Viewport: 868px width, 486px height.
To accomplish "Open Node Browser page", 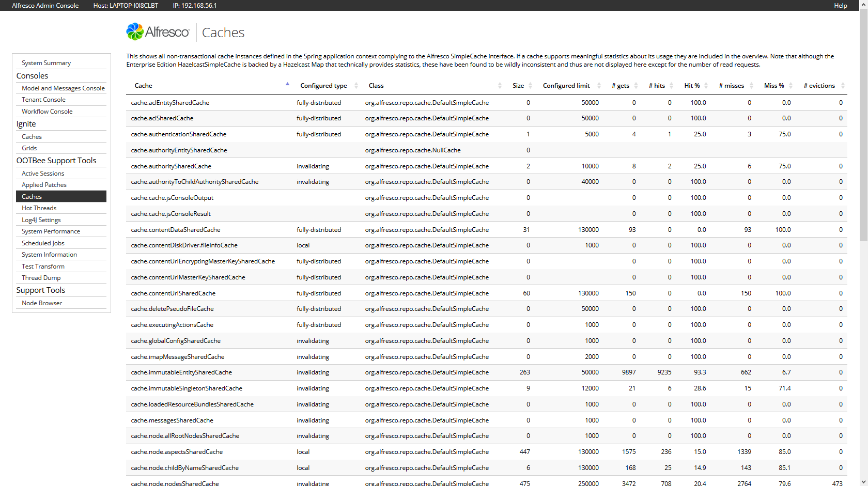I will 42,303.
